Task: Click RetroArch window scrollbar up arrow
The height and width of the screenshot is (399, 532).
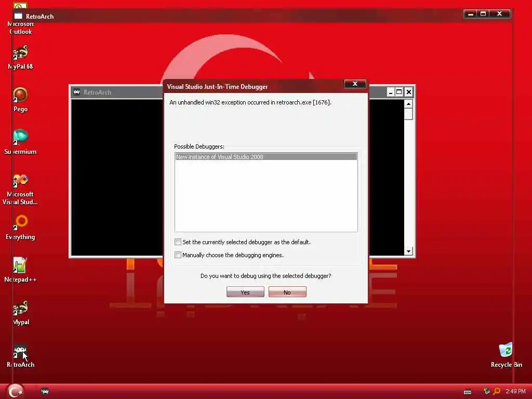Action: (x=408, y=104)
